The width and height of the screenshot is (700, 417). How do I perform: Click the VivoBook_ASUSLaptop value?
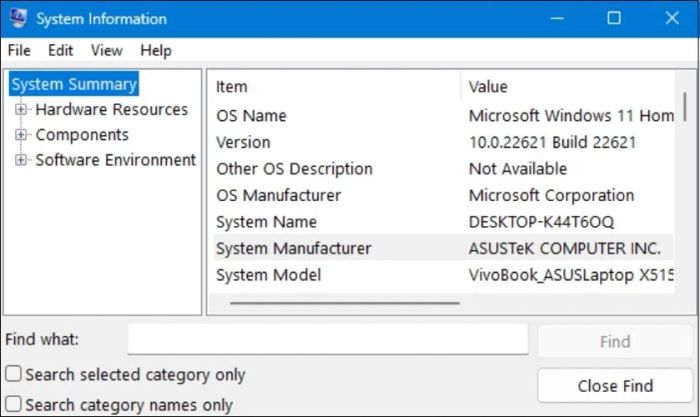(x=571, y=275)
